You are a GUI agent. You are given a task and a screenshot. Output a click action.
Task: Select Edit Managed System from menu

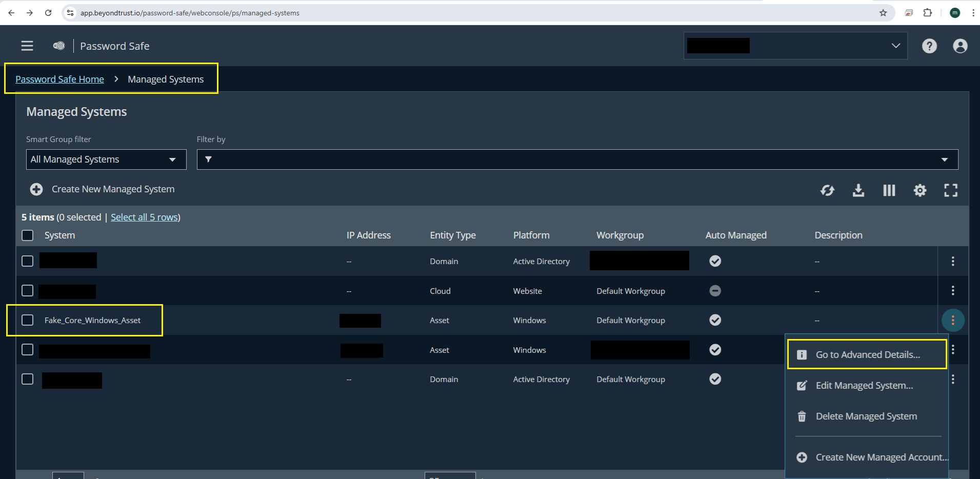[x=864, y=386]
